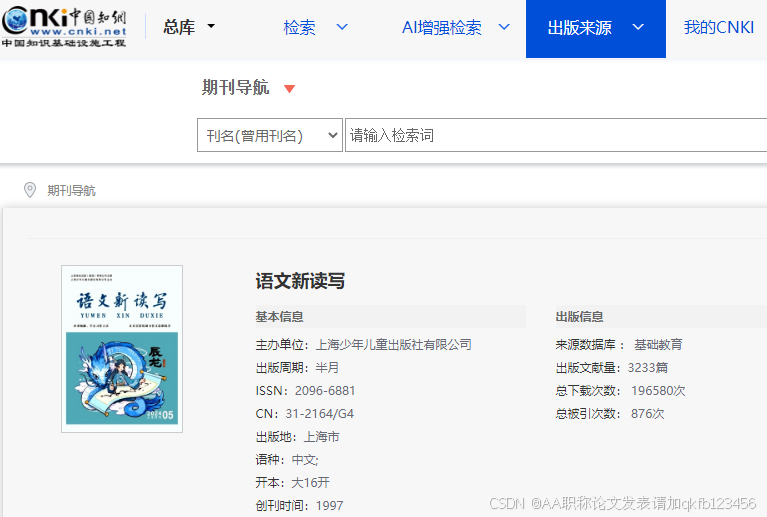Expand red triangle beside 期刊导航
767x517 pixels.
(290, 89)
